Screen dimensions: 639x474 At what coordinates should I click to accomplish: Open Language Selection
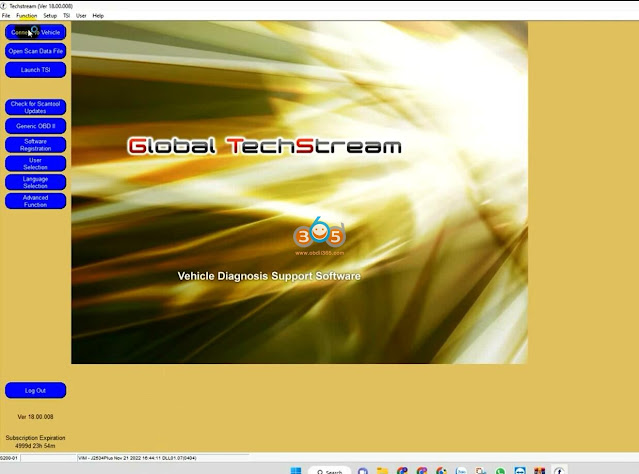35,182
